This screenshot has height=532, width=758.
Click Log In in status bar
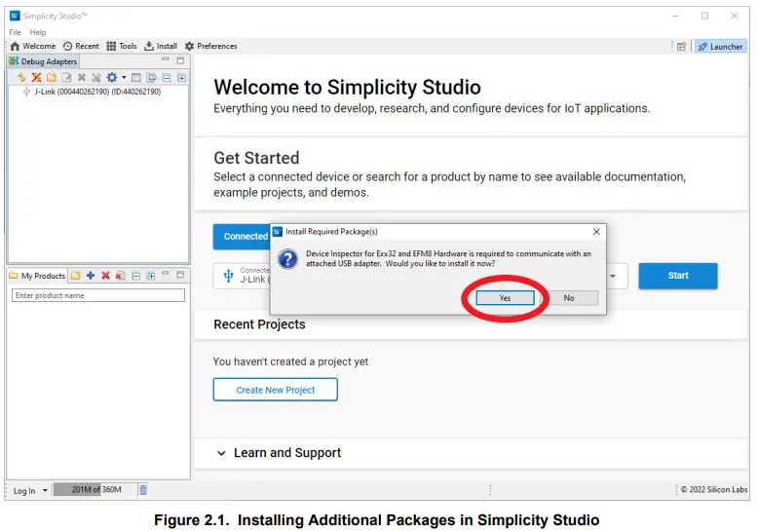point(24,490)
